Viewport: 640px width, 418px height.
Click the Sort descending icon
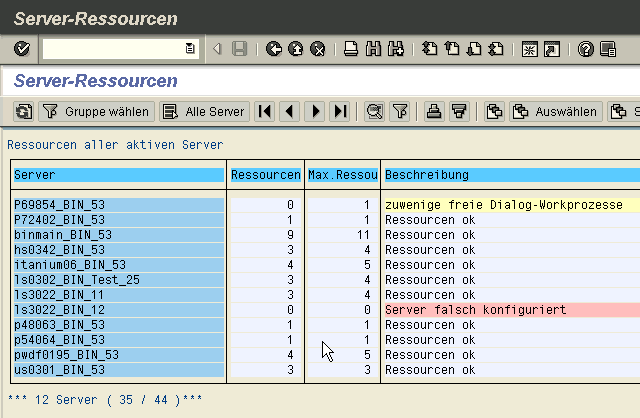[459, 111]
